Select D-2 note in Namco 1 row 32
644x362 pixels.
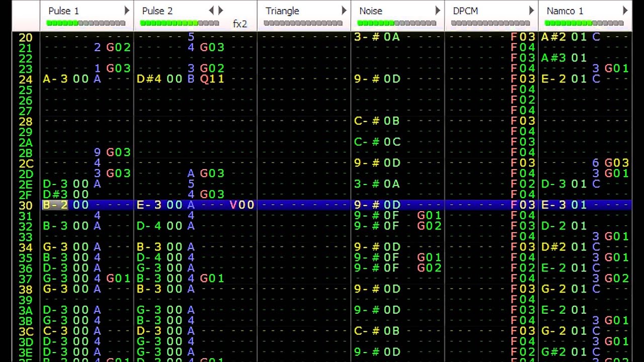coord(554,226)
